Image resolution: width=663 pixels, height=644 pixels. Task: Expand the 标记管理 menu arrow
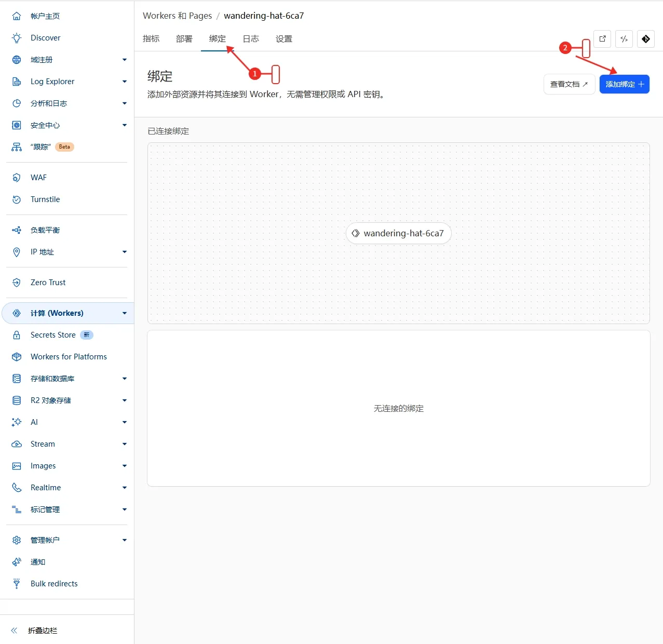coord(125,509)
